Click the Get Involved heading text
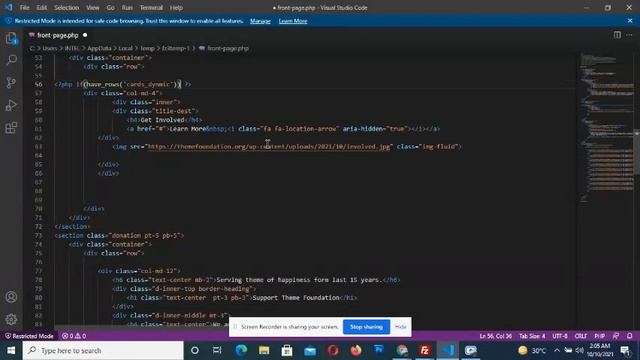This screenshot has height=360, width=640. coord(162,120)
